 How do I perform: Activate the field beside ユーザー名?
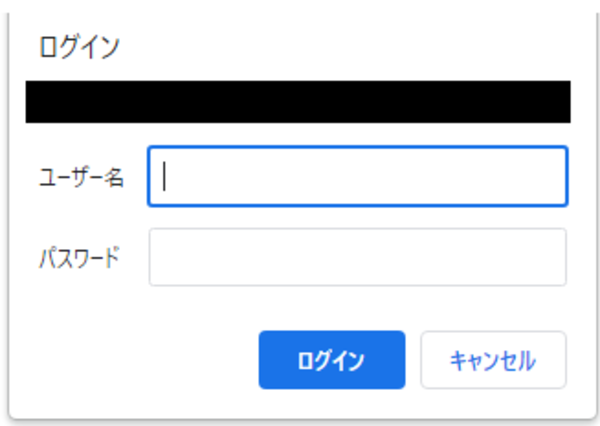click(357, 177)
